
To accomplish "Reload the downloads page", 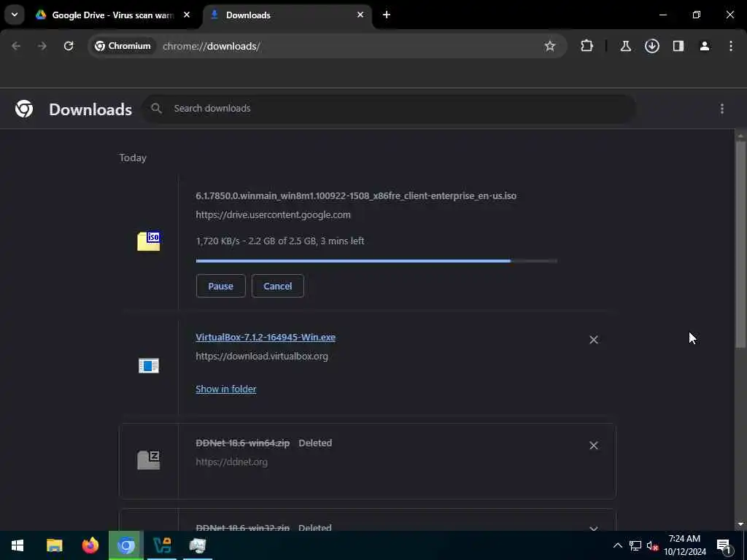I will pyautogui.click(x=69, y=46).
